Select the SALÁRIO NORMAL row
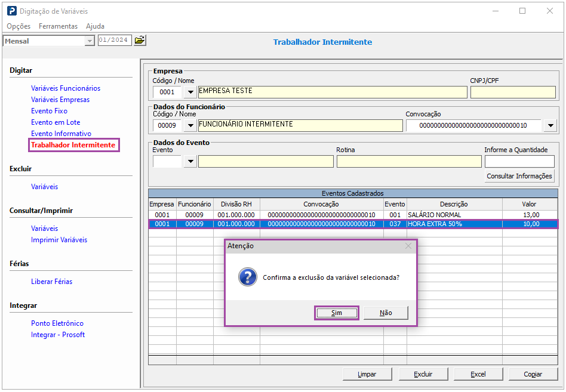This screenshot has height=392, width=566. [353, 215]
